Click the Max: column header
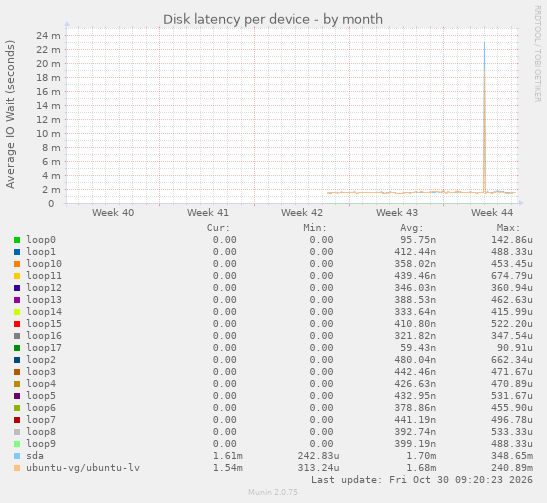The image size is (547, 503). click(x=508, y=228)
